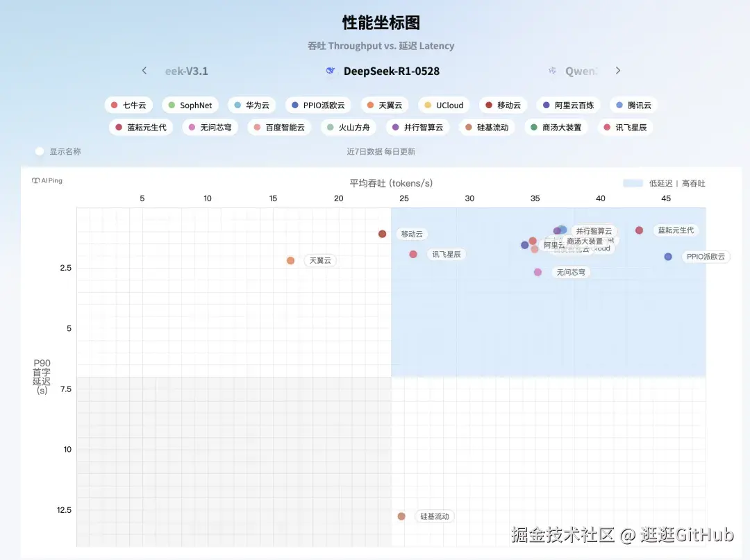Select the 硅基流动 data point near chart bottom
This screenshot has width=750, height=560.
click(401, 516)
